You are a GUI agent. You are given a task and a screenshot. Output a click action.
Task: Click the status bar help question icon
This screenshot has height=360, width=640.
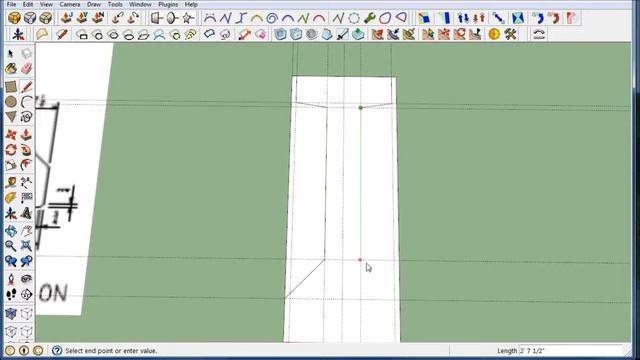tap(57, 351)
